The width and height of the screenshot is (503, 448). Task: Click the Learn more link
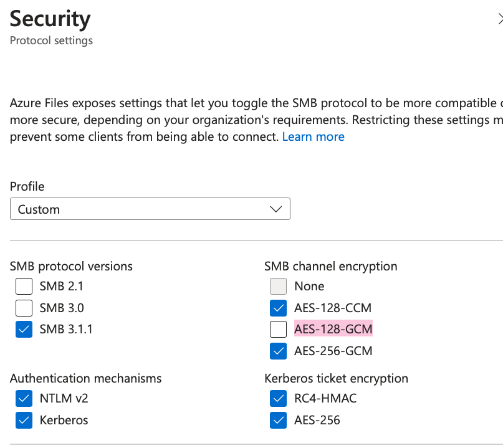pyautogui.click(x=313, y=136)
